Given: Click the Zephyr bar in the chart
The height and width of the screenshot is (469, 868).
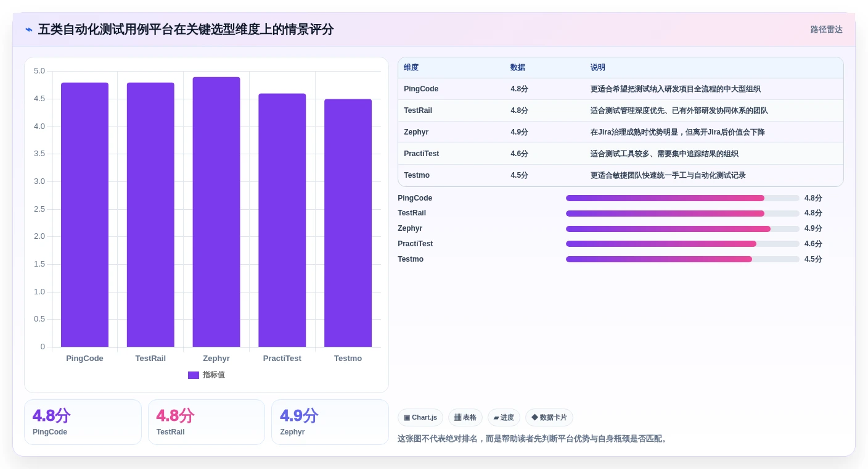Looking at the screenshot, I should click(x=216, y=212).
